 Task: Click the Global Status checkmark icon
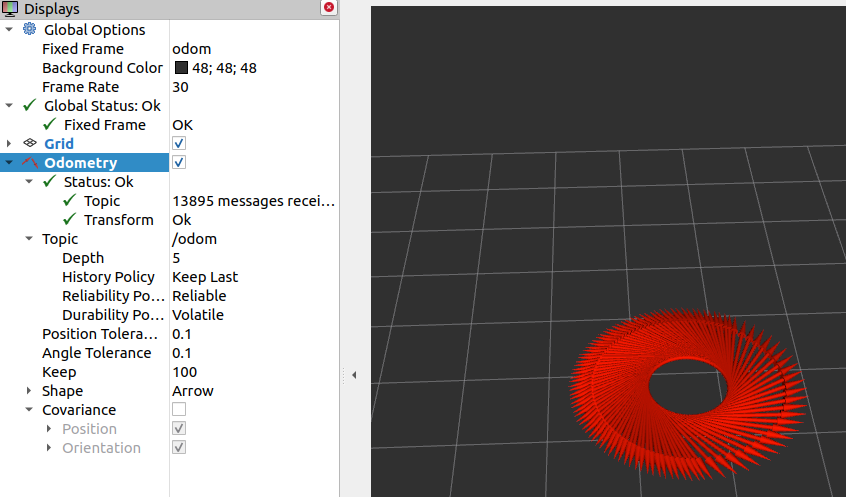tap(29, 106)
